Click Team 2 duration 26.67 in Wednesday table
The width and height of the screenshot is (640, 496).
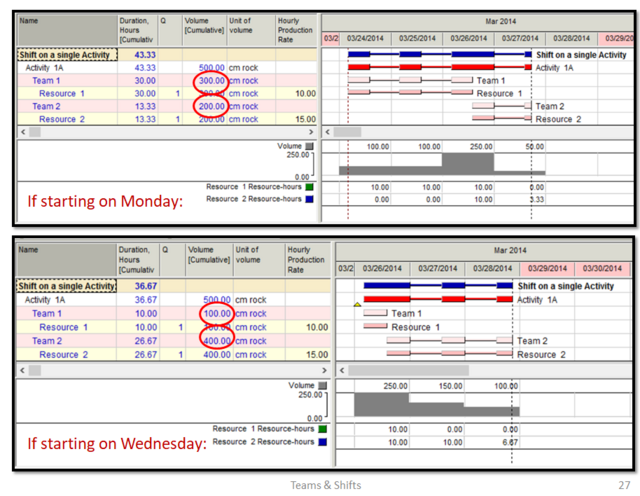coord(146,341)
